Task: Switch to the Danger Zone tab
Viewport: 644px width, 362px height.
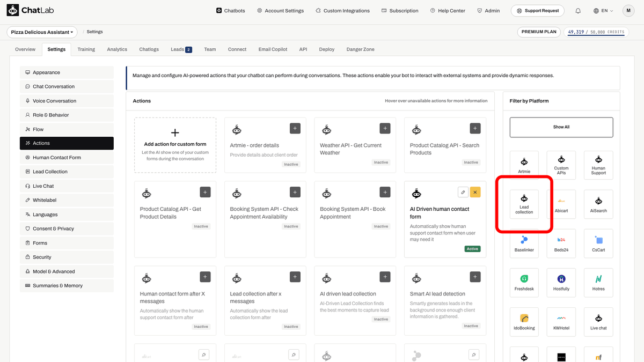Action: tap(361, 49)
